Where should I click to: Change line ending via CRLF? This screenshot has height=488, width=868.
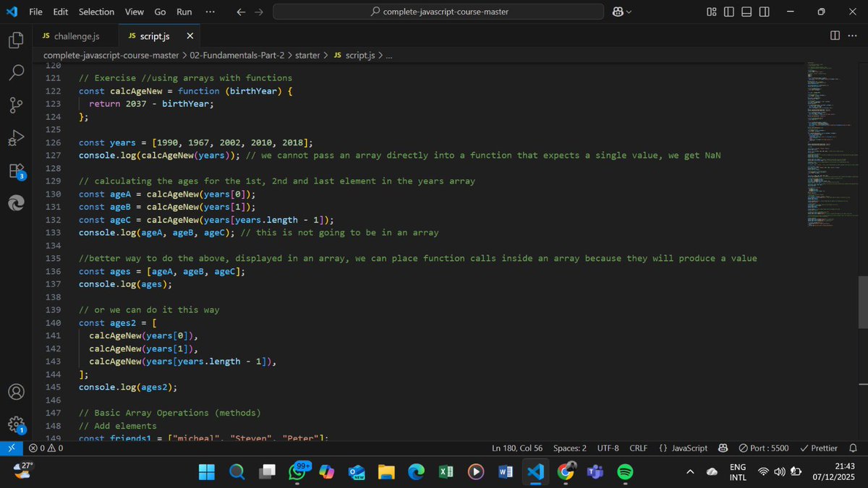[x=639, y=448]
